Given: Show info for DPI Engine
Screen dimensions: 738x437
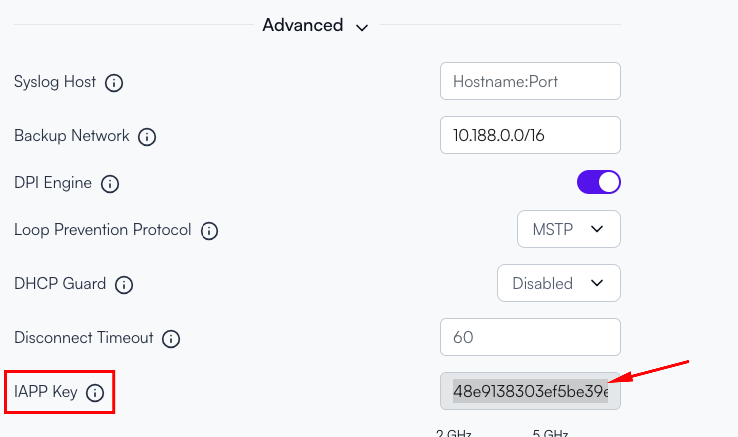Looking at the screenshot, I should click(110, 184).
